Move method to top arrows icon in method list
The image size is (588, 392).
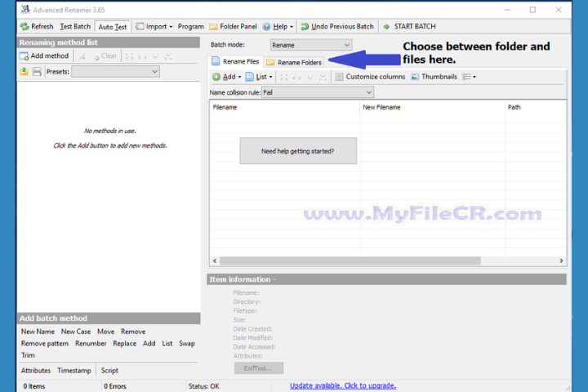pos(129,56)
